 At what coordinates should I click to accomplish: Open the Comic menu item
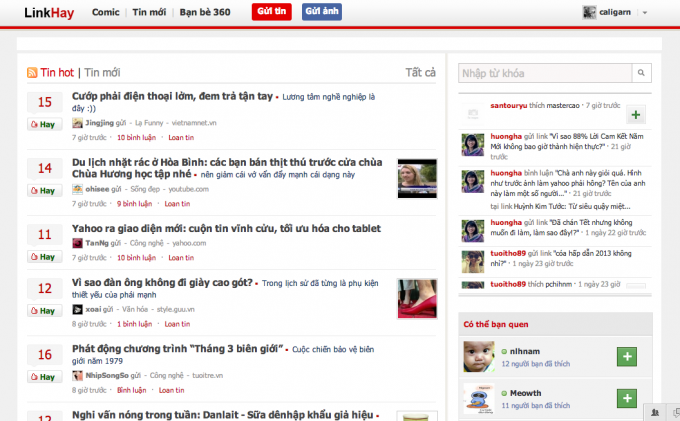[105, 12]
